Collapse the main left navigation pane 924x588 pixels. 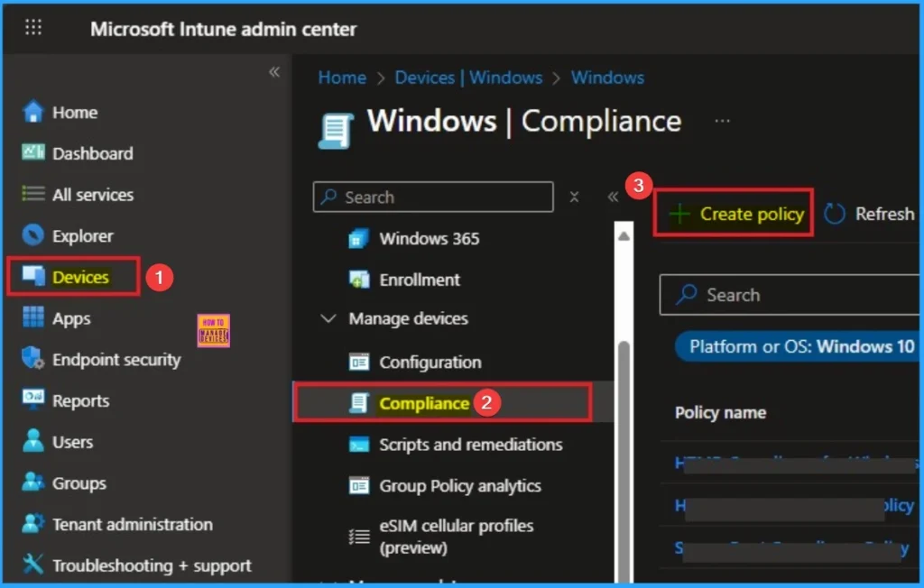click(274, 72)
